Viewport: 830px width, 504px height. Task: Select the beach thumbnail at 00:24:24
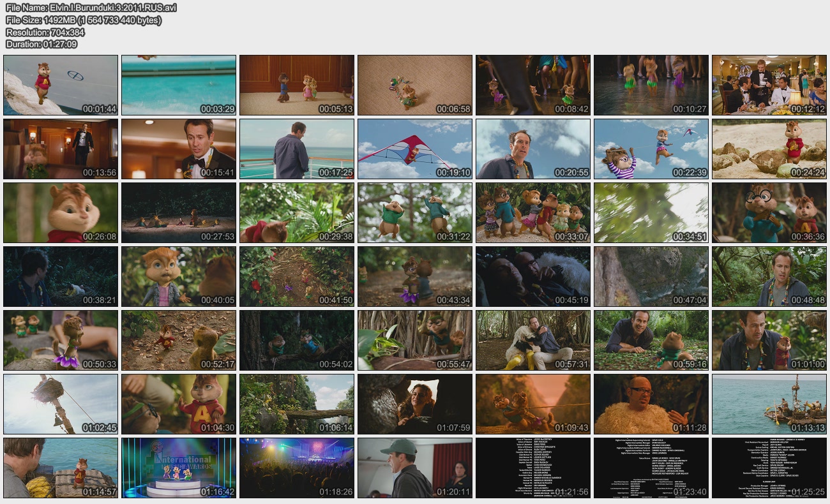[x=769, y=149]
